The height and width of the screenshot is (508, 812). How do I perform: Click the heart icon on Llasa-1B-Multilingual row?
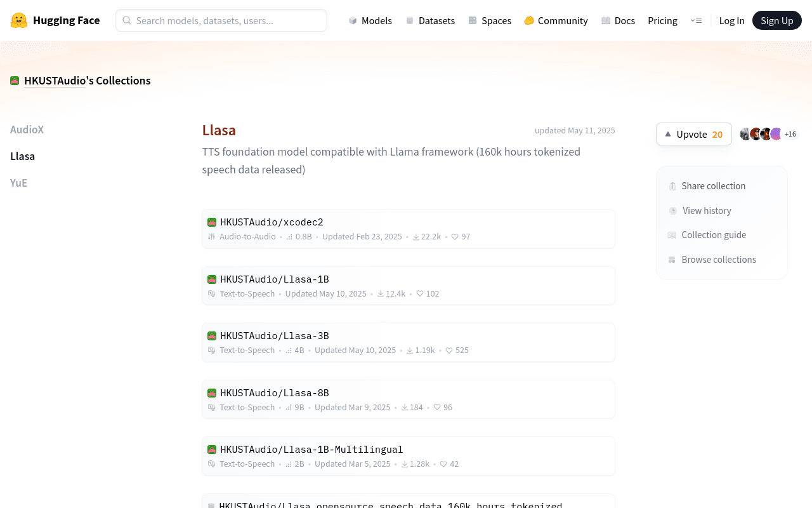443,464
